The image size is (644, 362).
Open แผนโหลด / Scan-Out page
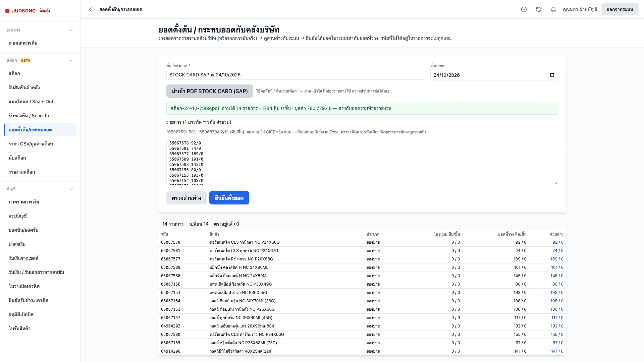40,102
